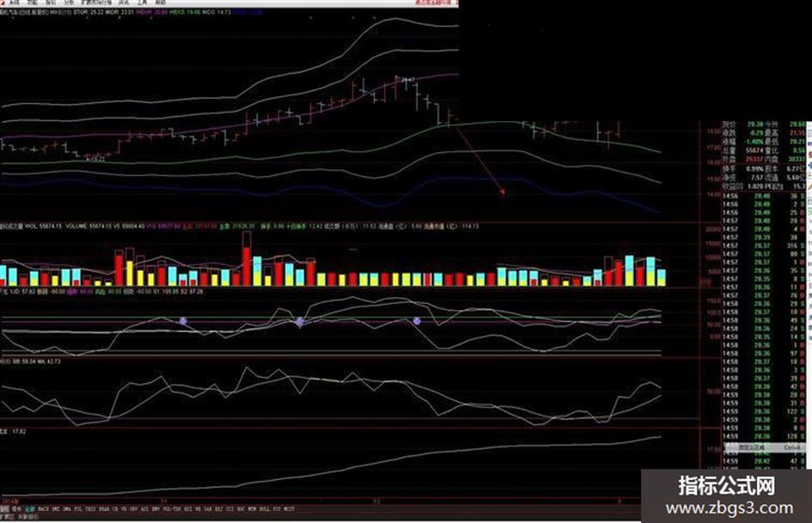This screenshot has height=523, width=812.
Task: Click the third purple signal marker on indicator chart
Action: [x=417, y=321]
